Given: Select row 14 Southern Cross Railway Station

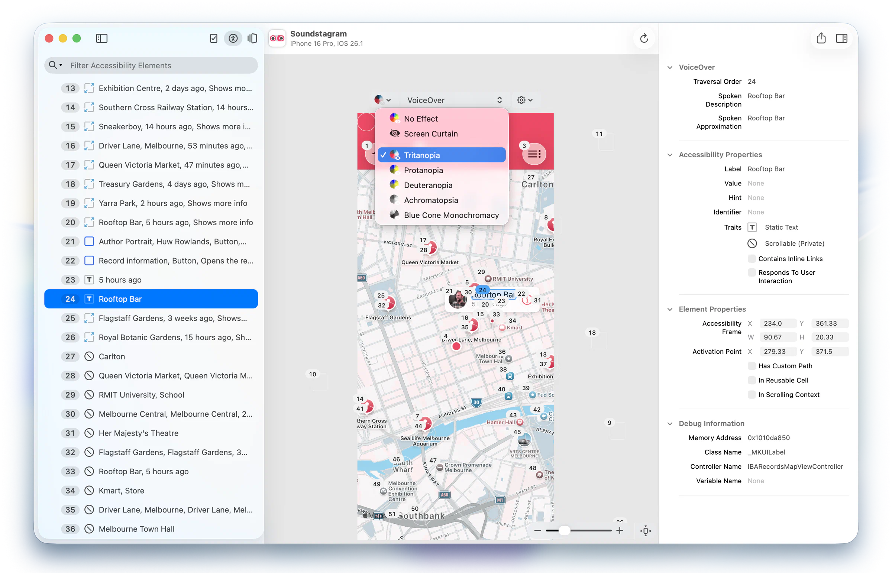Looking at the screenshot, I should pos(151,107).
